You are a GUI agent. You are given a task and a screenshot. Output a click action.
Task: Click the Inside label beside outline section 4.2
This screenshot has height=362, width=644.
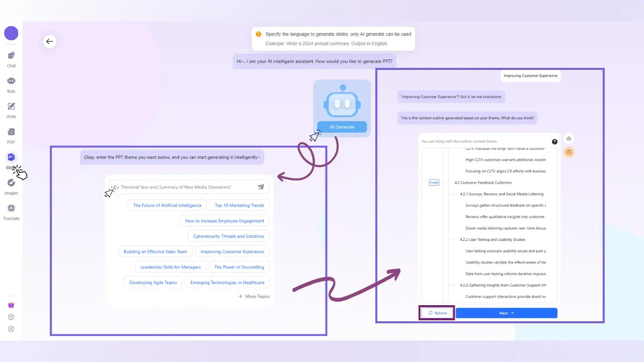click(434, 182)
